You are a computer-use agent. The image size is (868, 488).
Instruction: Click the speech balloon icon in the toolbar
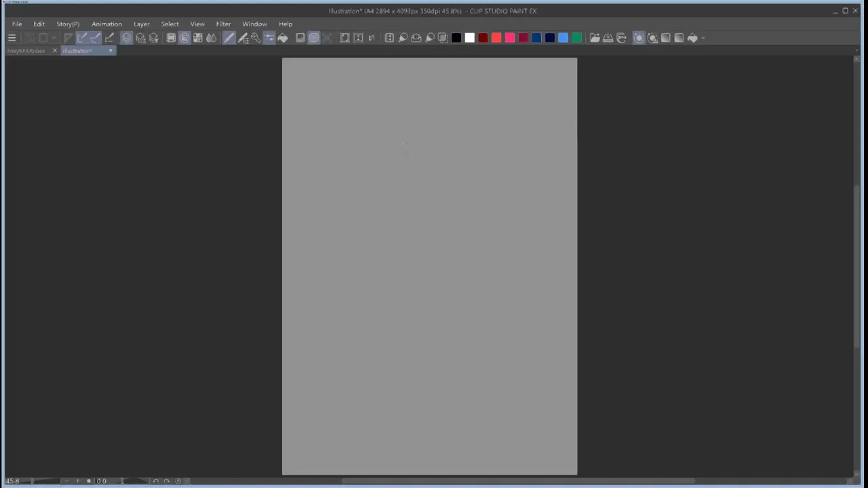pyautogui.click(x=416, y=38)
